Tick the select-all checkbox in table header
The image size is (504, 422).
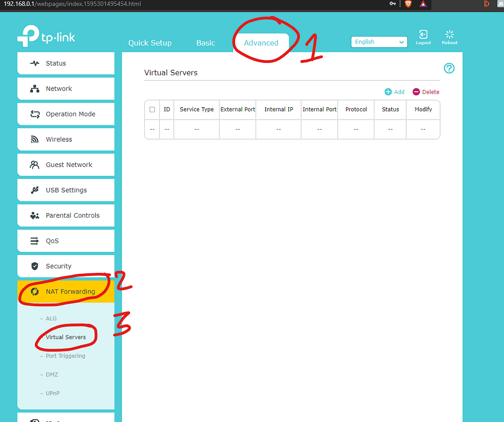[152, 109]
